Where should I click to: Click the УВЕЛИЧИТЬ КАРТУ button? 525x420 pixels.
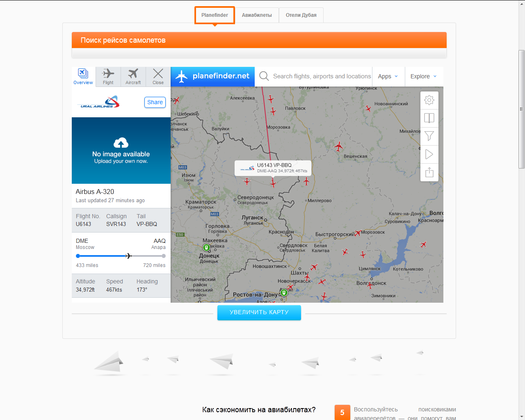tap(259, 313)
